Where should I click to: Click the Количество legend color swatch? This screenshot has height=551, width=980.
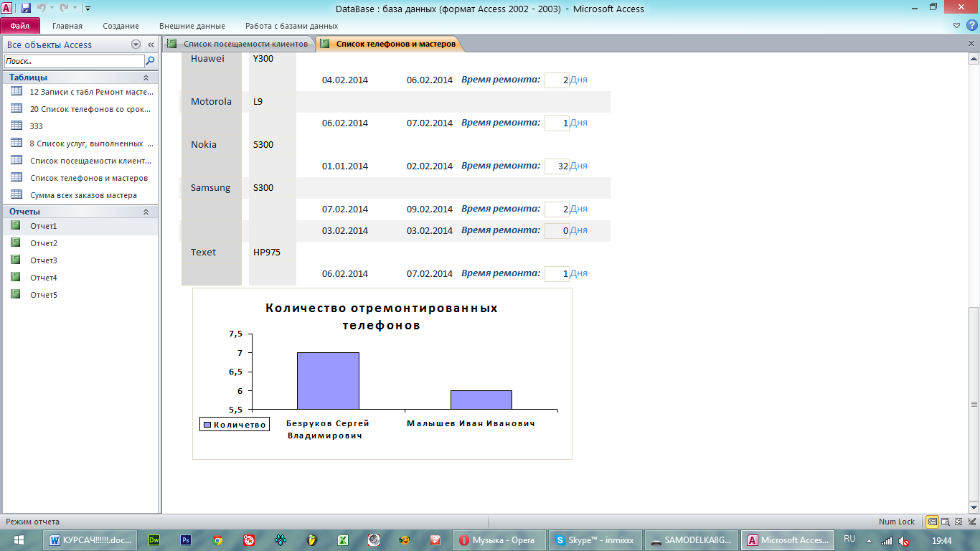click(207, 425)
